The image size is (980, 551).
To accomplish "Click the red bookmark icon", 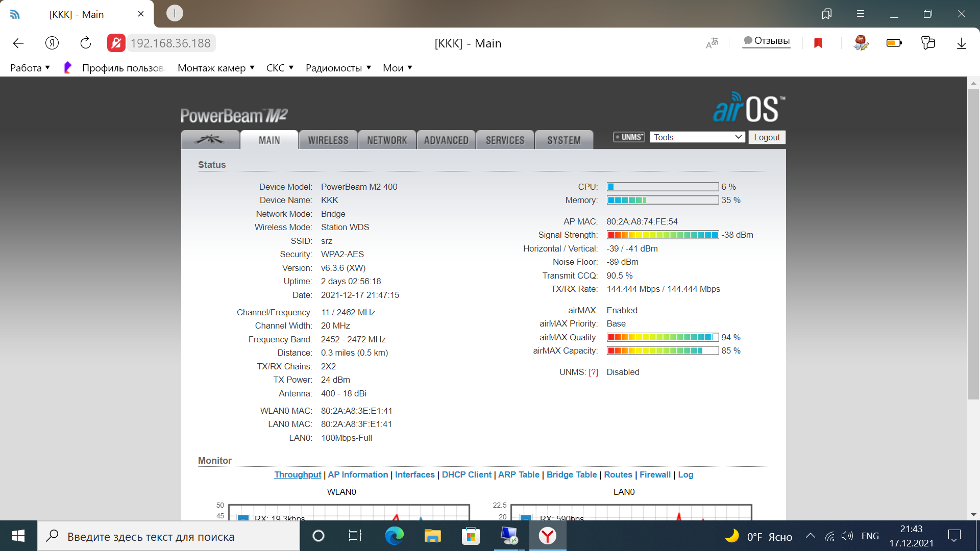I will pos(818,43).
